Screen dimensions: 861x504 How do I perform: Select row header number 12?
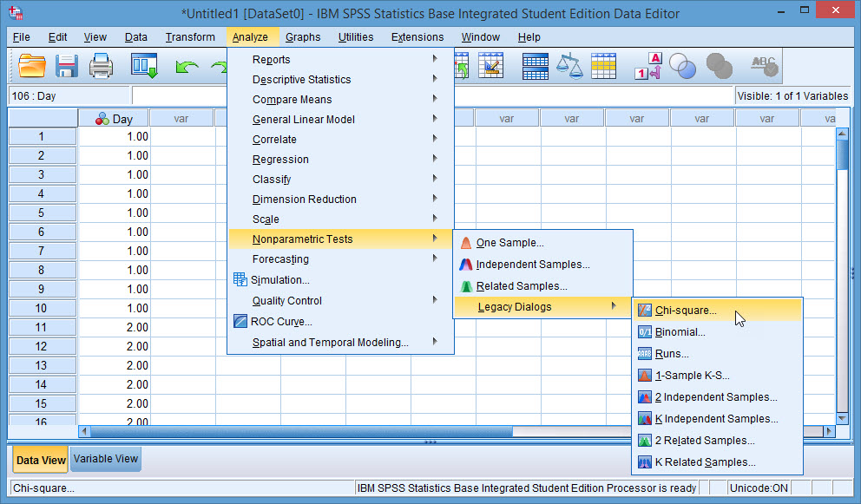43,346
